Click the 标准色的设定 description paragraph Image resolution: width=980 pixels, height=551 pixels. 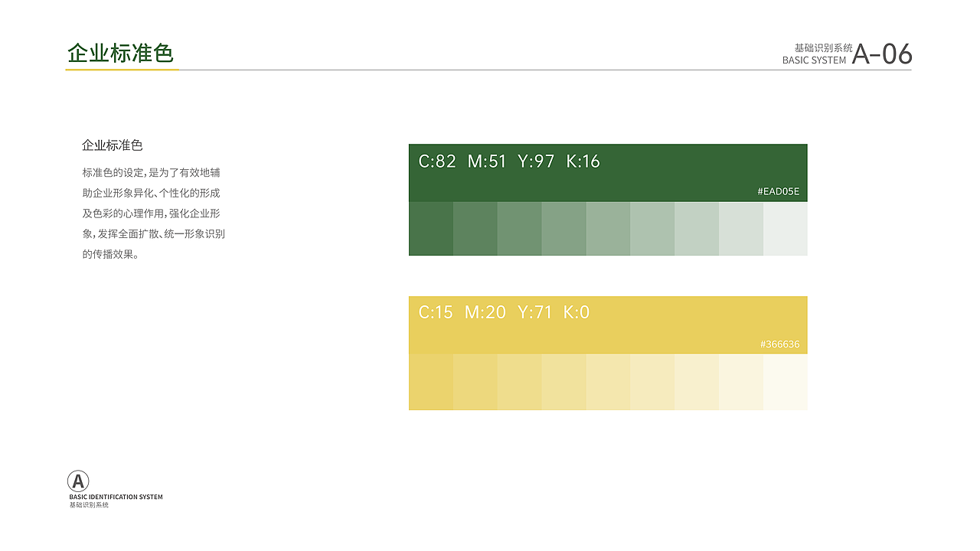(153, 214)
